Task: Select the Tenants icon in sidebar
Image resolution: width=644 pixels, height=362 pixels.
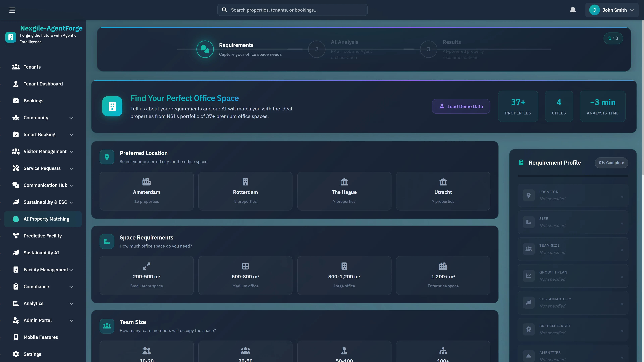Action: pyautogui.click(x=16, y=67)
